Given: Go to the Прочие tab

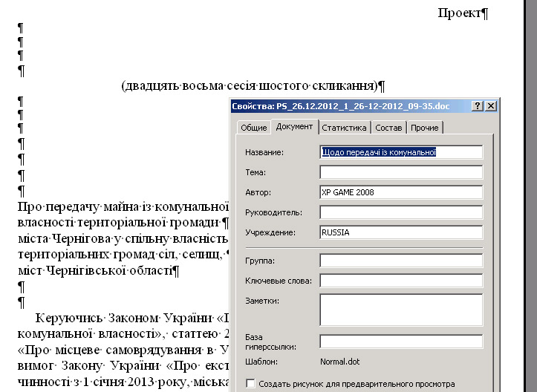Looking at the screenshot, I should [x=424, y=128].
